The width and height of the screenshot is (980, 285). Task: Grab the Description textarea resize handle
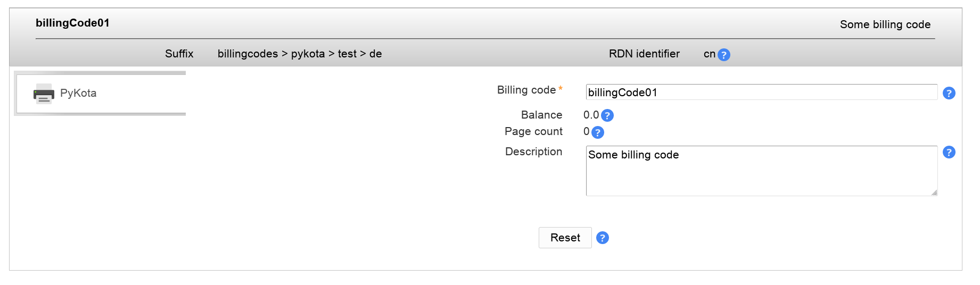click(x=934, y=192)
